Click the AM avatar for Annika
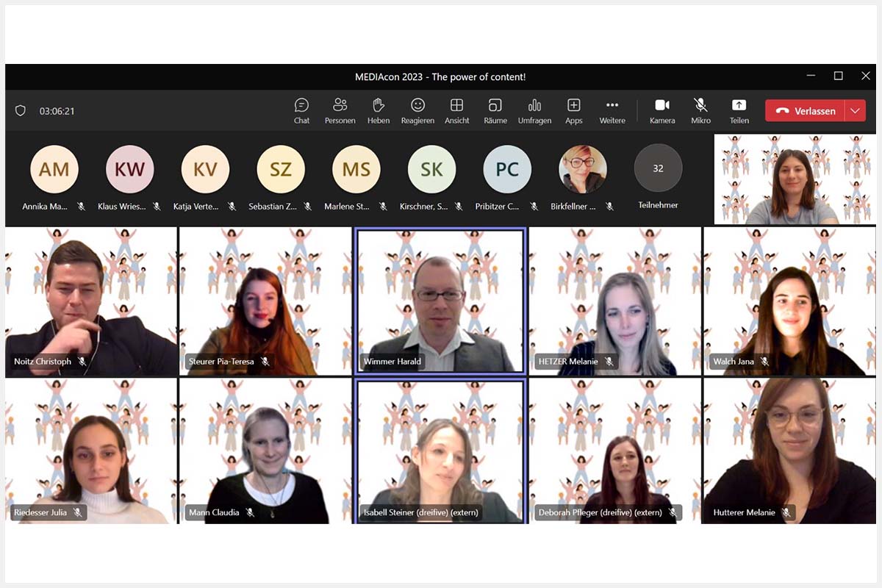This screenshot has height=588, width=882. (54, 169)
